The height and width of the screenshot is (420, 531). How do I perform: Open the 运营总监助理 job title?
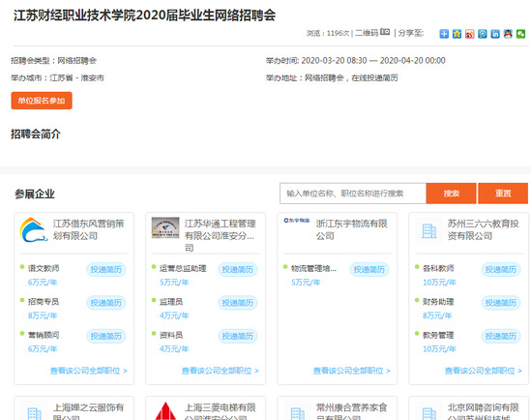183,269
